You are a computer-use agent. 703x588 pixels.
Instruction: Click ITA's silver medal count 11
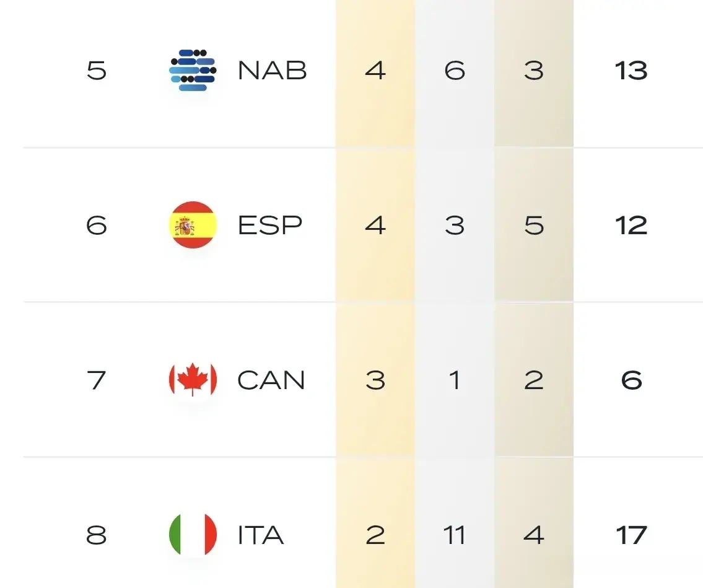coord(455,535)
